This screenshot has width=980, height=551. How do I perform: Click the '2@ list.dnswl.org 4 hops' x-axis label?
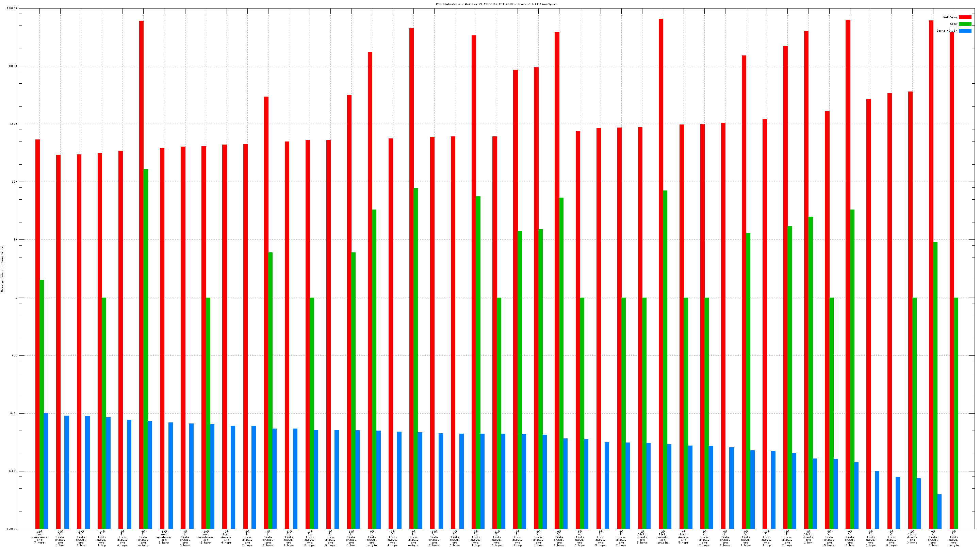click(x=226, y=537)
